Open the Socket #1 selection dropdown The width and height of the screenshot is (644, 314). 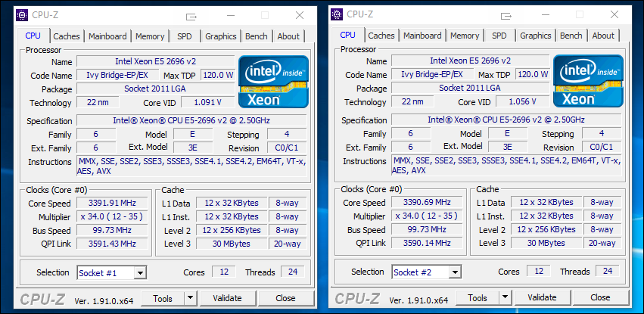pos(141,272)
